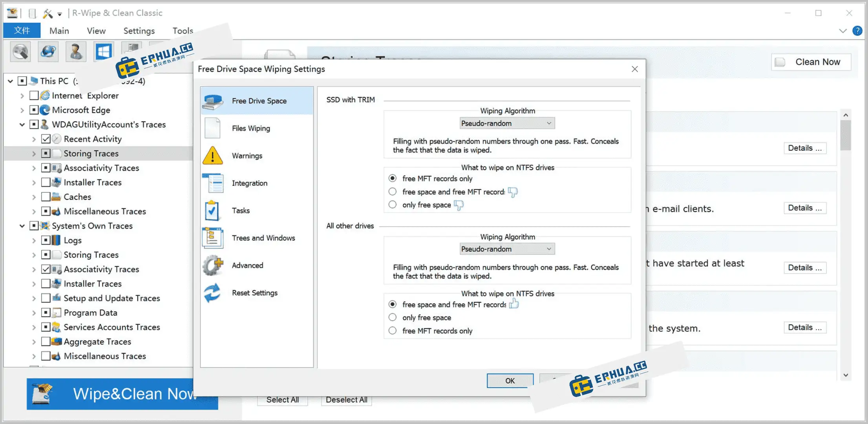Open quick access toolbar customize arrow
Image resolution: width=868 pixels, height=424 pixels.
click(x=60, y=14)
